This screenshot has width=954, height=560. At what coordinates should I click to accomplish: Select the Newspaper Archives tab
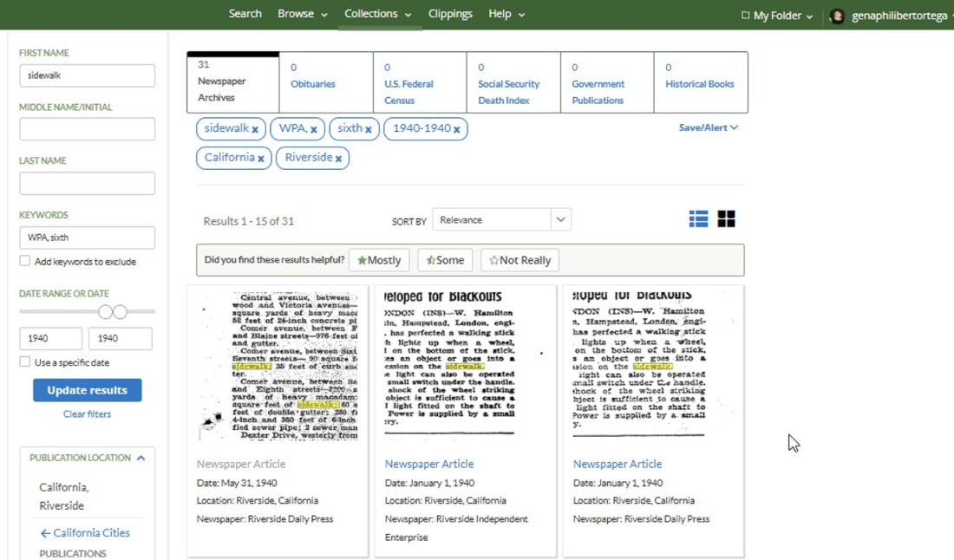tap(233, 82)
